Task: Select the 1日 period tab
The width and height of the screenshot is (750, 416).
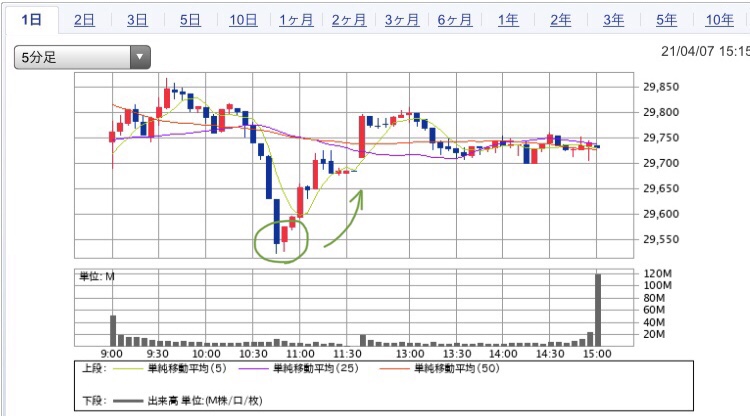Action: pos(32,20)
